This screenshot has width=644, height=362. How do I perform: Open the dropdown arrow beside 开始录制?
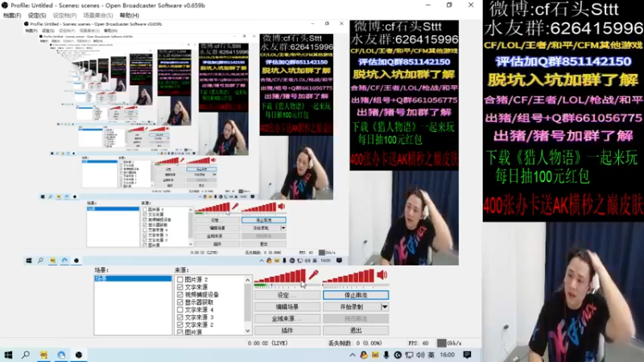tap(385, 306)
